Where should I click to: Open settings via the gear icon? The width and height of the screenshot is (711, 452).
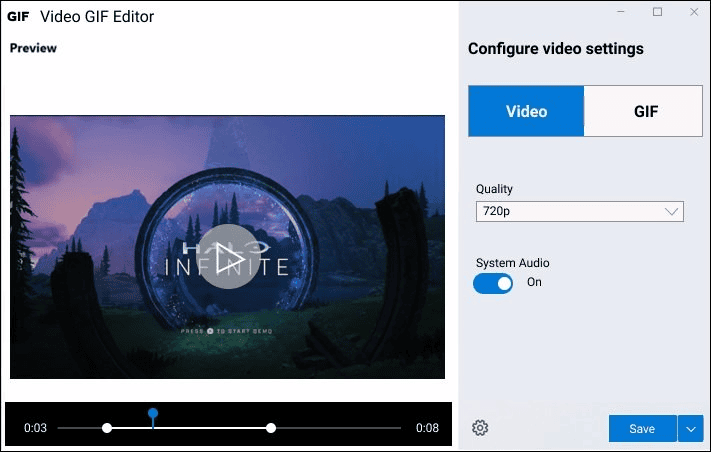pyautogui.click(x=480, y=428)
